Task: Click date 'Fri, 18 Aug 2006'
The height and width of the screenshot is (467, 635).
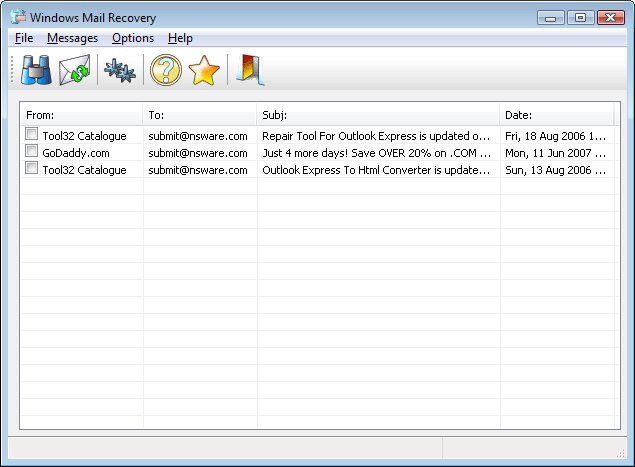Action: pyautogui.click(x=555, y=136)
